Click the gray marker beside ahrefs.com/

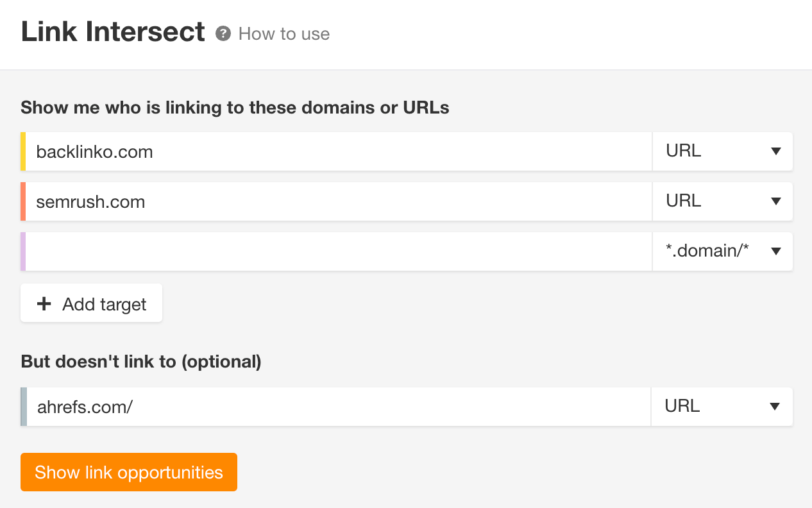pyautogui.click(x=23, y=407)
